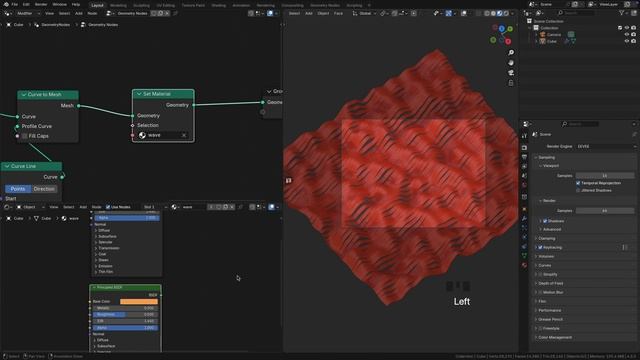Switch to the Layout workspace tab

pos(97,5)
